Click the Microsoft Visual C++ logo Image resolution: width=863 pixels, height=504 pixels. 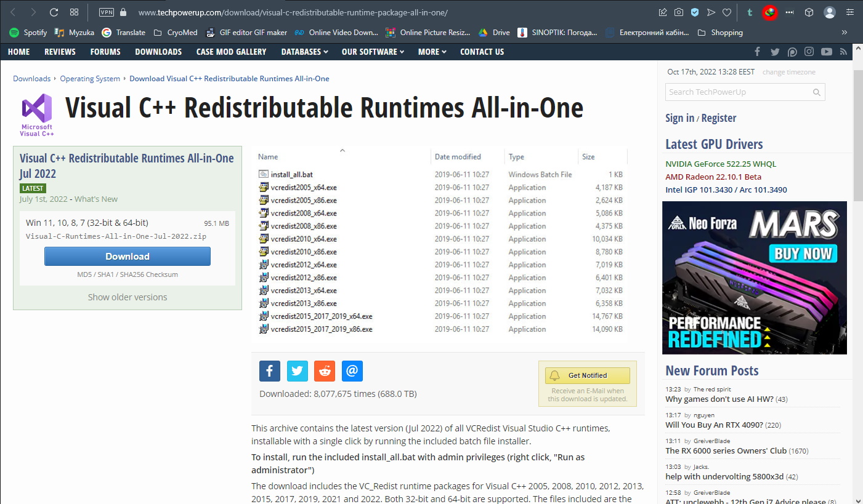37,114
